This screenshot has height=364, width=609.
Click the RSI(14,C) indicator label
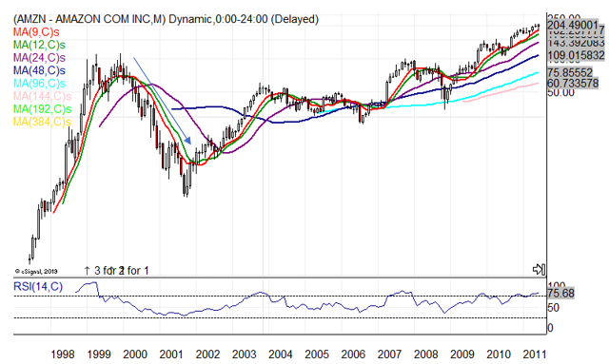tap(38, 287)
